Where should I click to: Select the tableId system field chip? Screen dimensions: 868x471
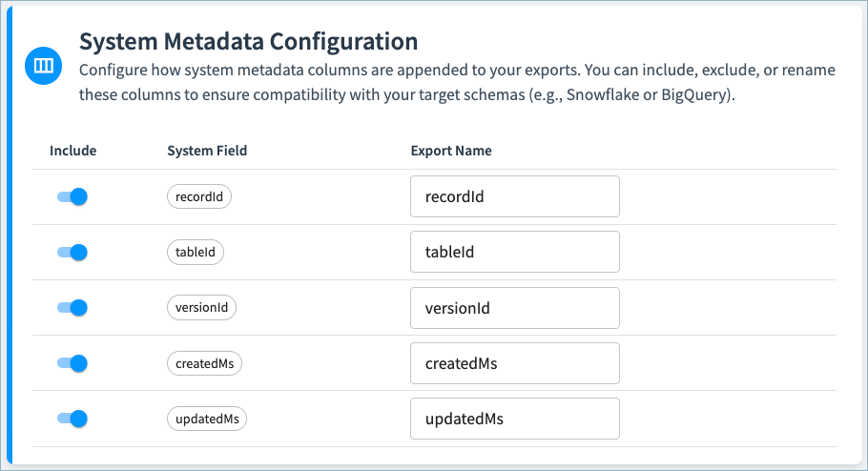[196, 252]
